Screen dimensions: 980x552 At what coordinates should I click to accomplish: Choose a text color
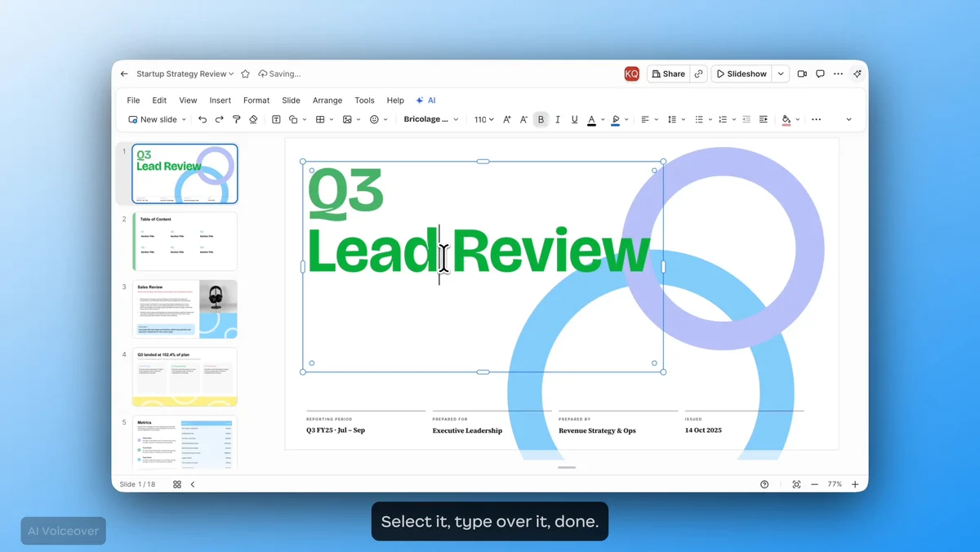click(x=591, y=119)
